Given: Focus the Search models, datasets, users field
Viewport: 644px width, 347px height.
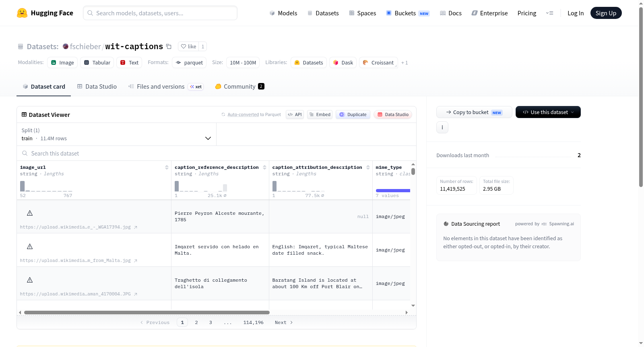Looking at the screenshot, I should click(x=160, y=13).
